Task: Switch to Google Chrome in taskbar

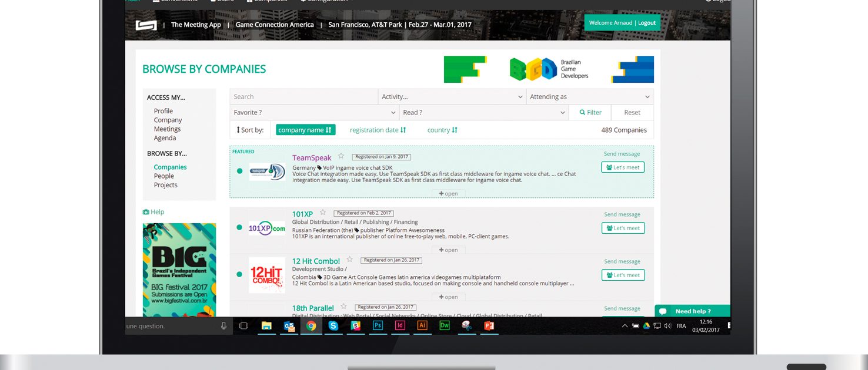Action: pyautogui.click(x=311, y=325)
